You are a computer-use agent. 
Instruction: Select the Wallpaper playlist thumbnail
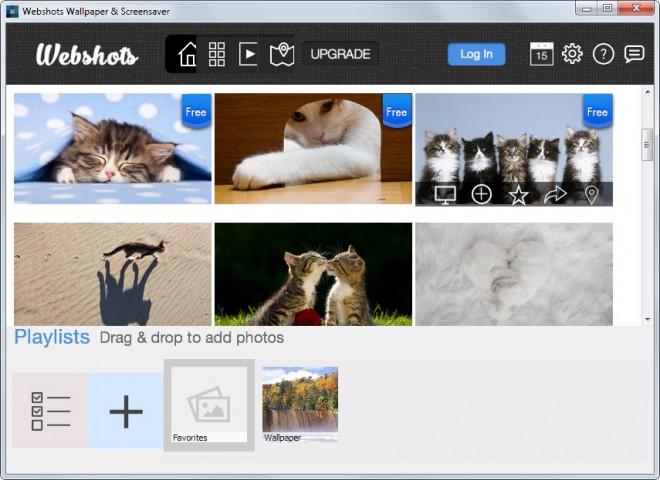pos(299,404)
